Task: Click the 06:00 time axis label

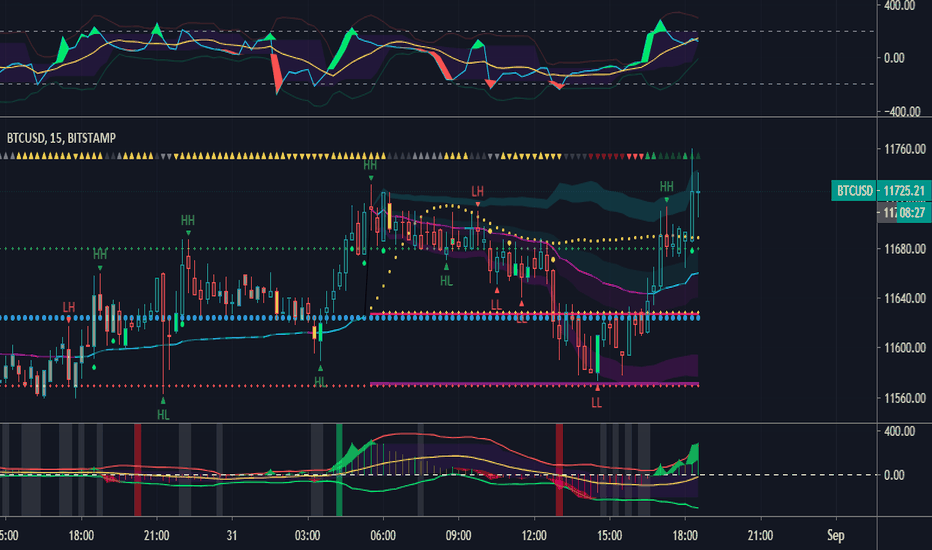Action: [383, 536]
